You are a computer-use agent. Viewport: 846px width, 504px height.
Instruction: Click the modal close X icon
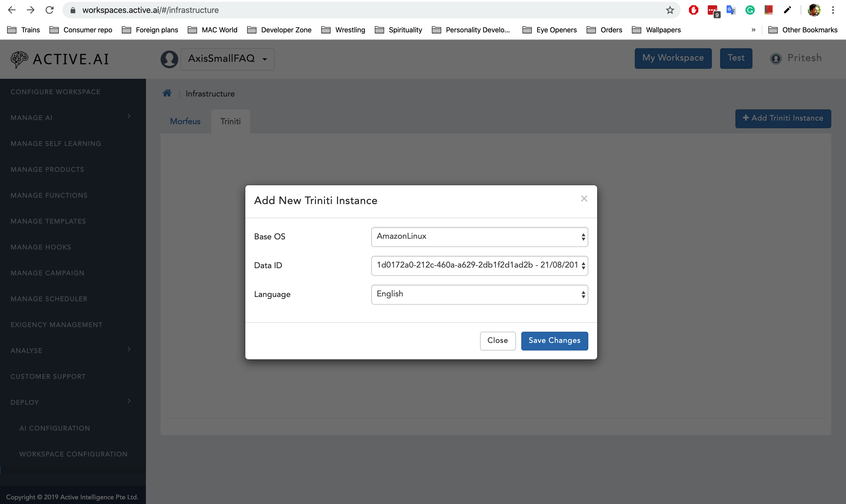pyautogui.click(x=584, y=198)
